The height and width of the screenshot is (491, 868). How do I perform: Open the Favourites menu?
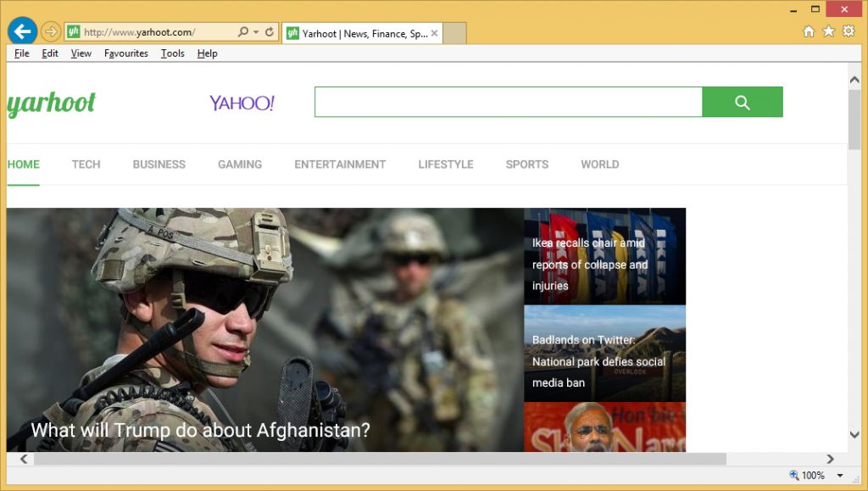point(126,53)
